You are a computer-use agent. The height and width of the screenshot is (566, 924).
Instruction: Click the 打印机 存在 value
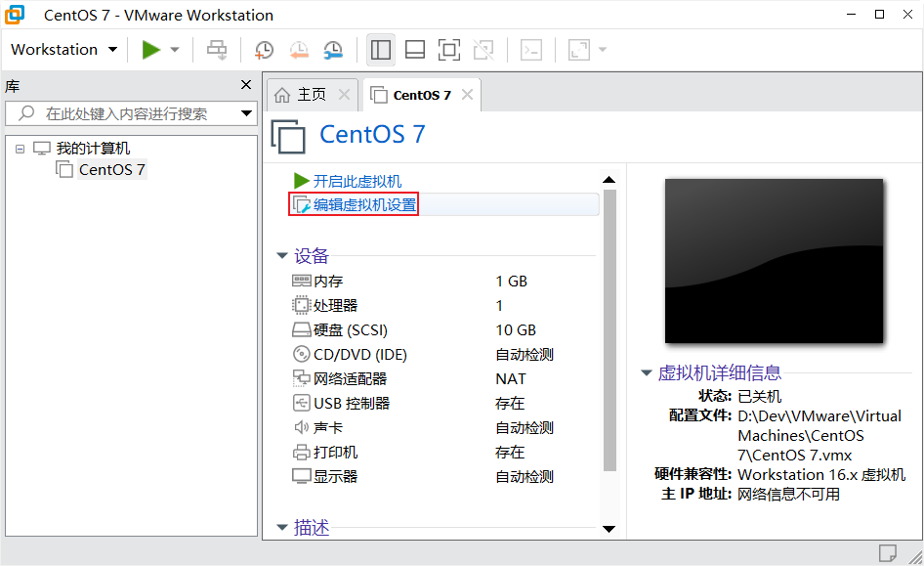click(x=510, y=453)
